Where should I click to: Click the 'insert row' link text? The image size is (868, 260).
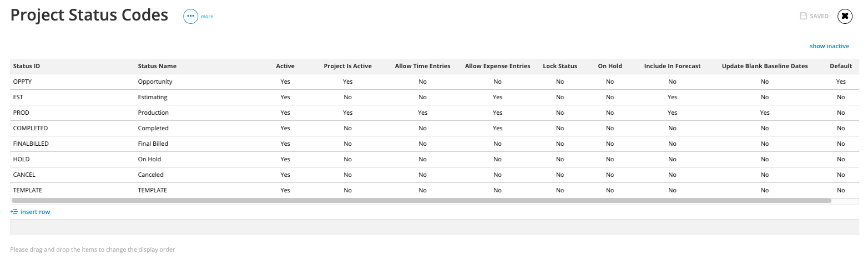coord(35,212)
